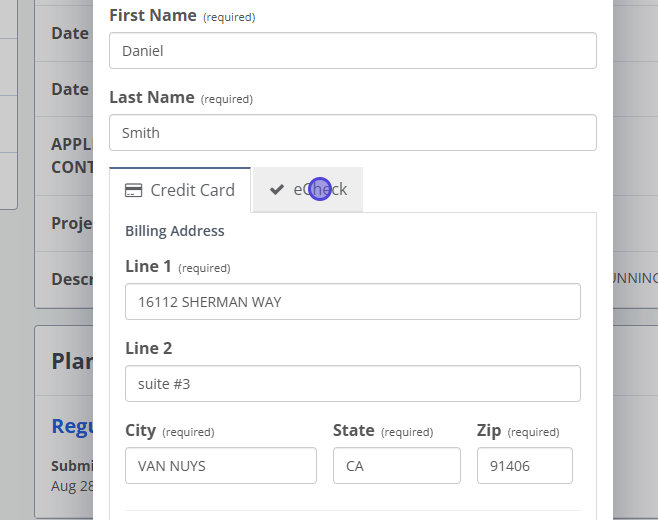658x520 pixels.
Task: Click the eCheck checkmark icon
Action: tap(277, 190)
